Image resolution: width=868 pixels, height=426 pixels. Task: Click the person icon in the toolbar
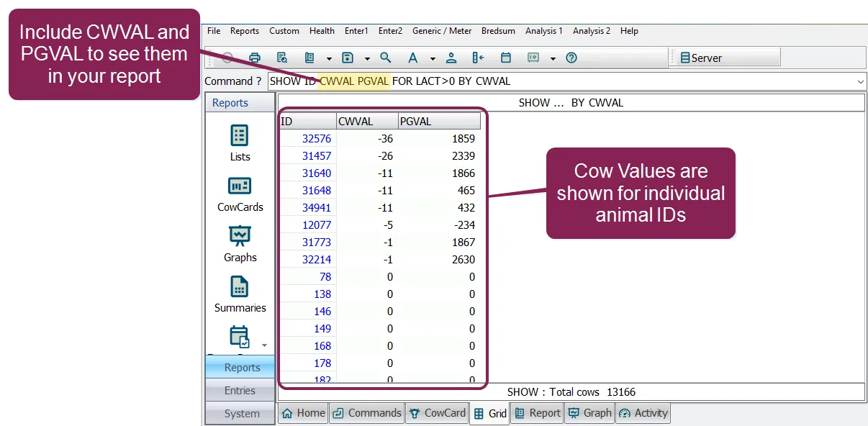451,58
